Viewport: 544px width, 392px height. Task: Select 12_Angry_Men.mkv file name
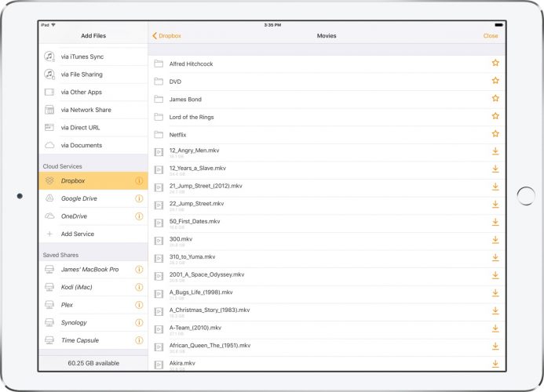[x=195, y=151]
